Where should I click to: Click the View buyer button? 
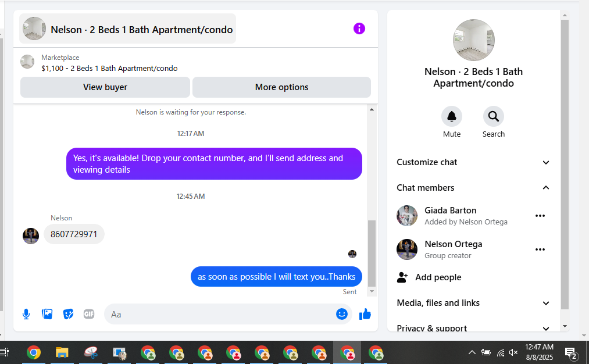[x=105, y=87]
